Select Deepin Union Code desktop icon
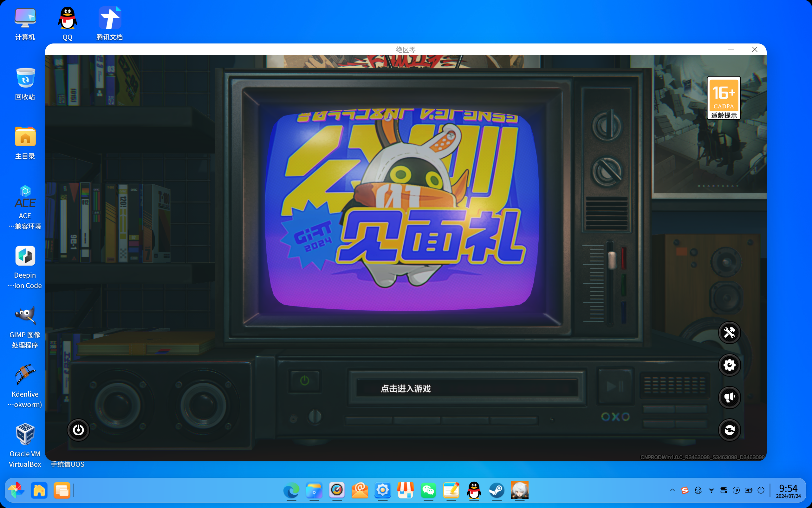 coord(25,267)
